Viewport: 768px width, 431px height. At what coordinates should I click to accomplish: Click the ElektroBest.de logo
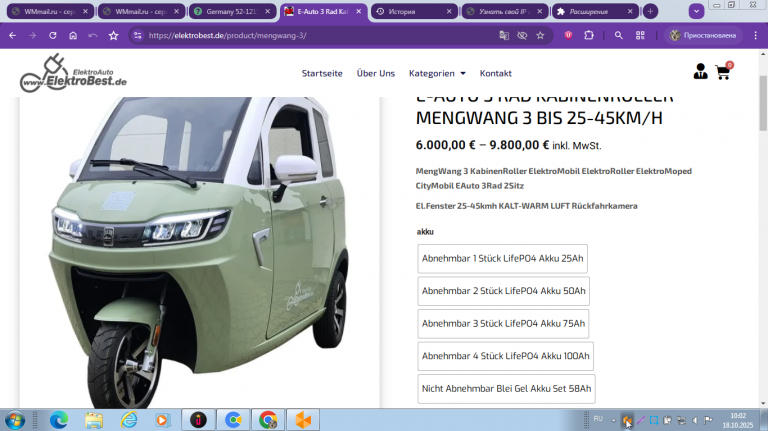[x=73, y=73]
